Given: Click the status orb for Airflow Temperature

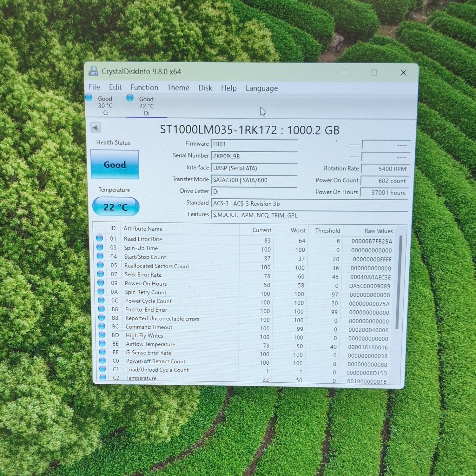Looking at the screenshot, I should point(102,343).
